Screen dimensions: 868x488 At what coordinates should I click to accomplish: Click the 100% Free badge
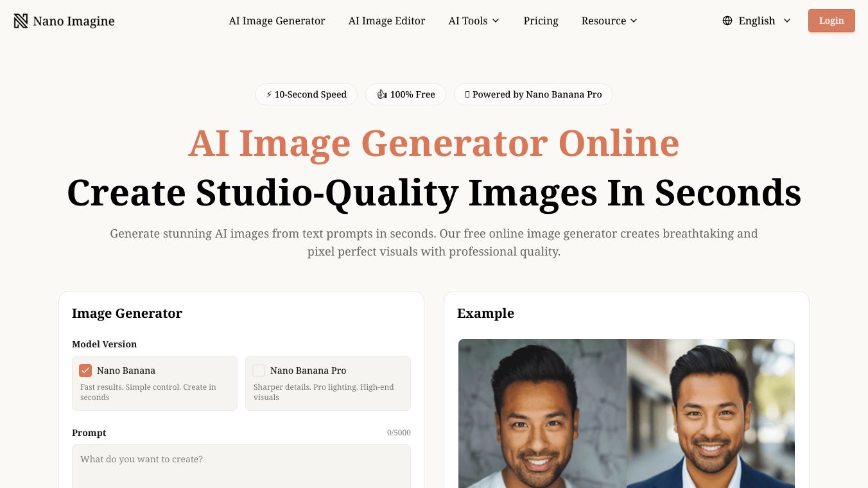tap(406, 94)
